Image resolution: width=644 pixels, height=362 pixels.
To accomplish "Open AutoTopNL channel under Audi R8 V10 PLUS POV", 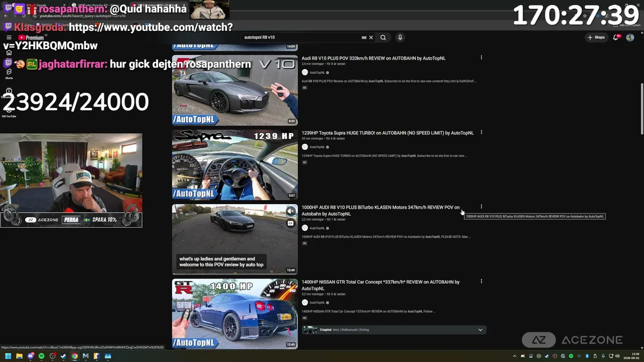I will 317,73.
